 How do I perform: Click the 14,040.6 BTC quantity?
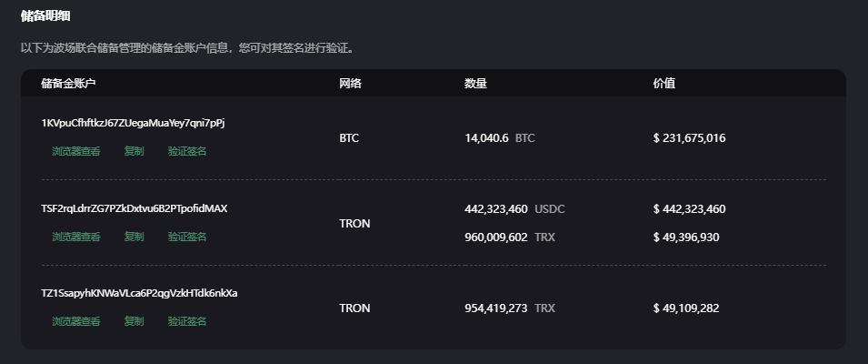click(x=500, y=138)
